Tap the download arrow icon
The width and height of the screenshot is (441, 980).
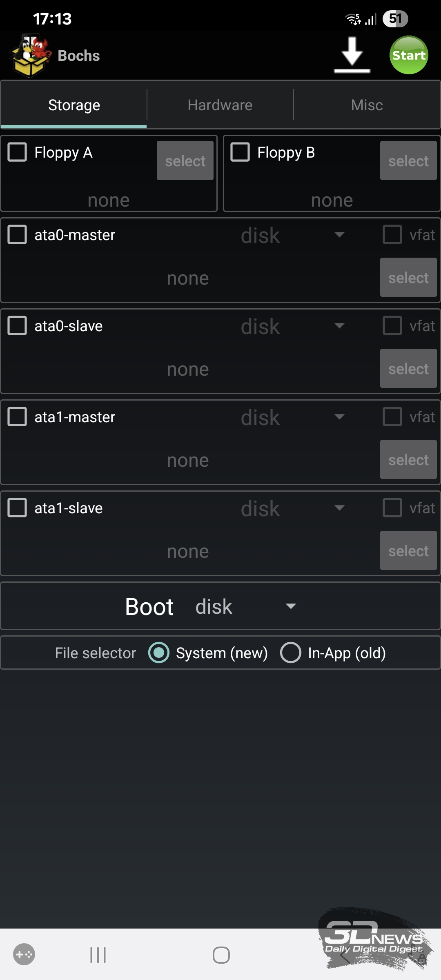(x=352, y=55)
